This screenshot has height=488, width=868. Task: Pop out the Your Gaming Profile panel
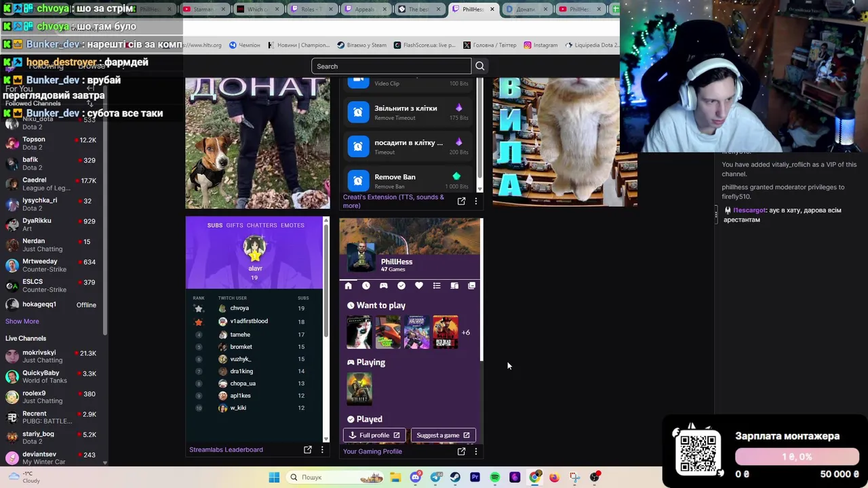point(462,451)
